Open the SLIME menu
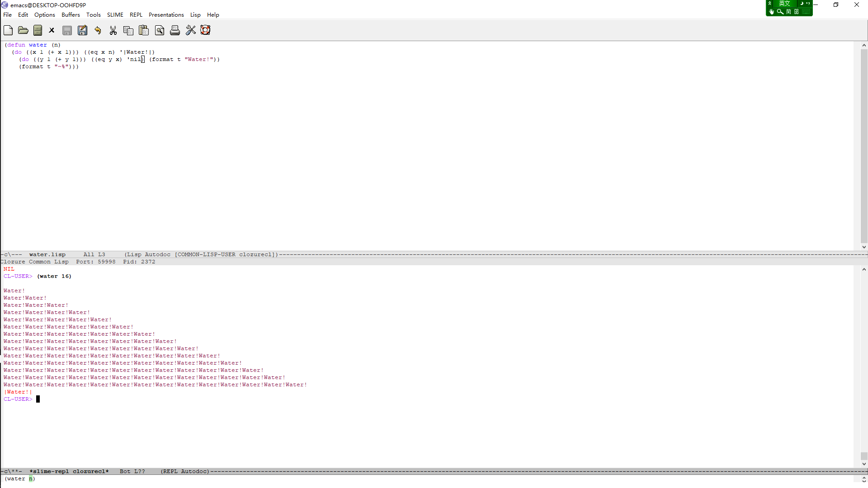This screenshot has height=488, width=868. [115, 15]
